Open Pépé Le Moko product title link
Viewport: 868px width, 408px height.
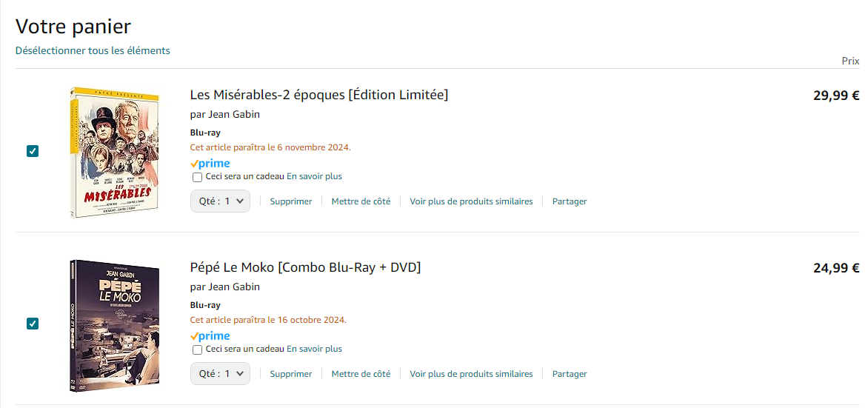(x=305, y=267)
